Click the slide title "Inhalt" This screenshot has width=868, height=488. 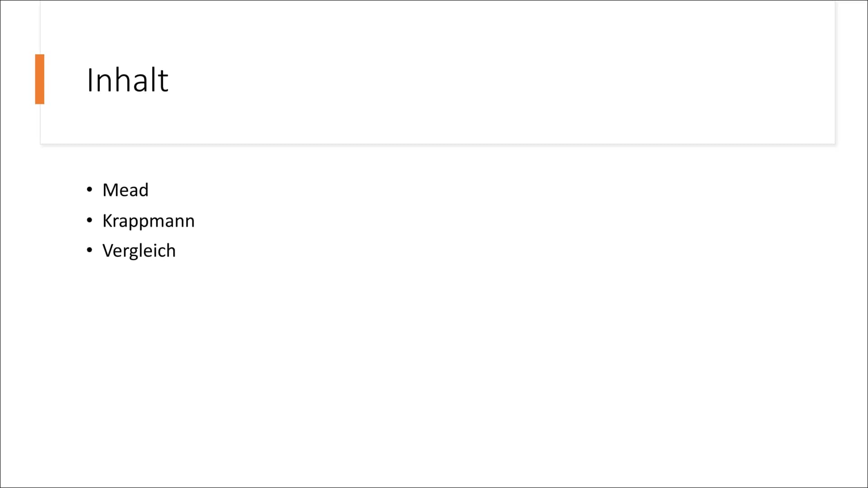tap(127, 80)
